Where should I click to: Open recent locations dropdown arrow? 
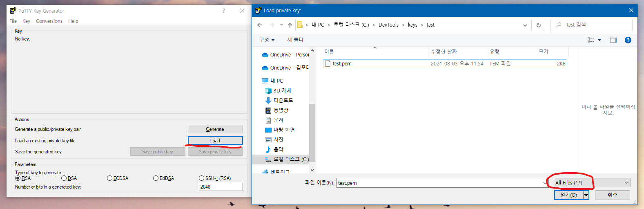tap(281, 25)
